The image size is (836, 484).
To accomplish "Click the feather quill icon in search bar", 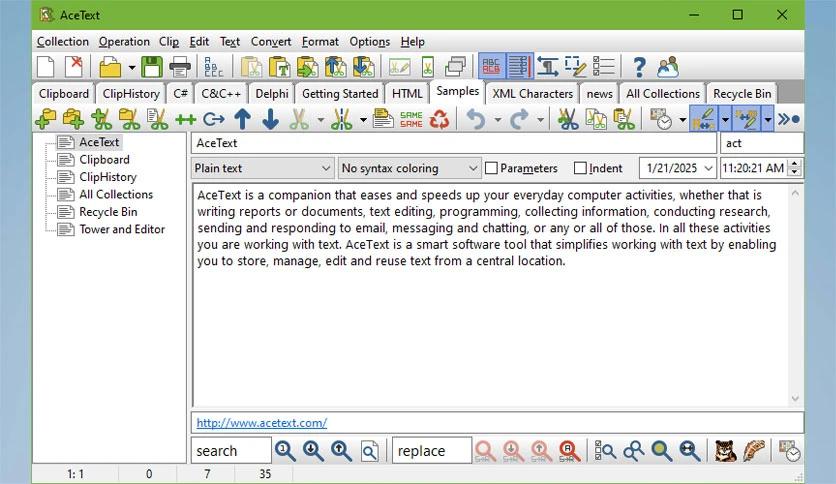I will point(754,451).
